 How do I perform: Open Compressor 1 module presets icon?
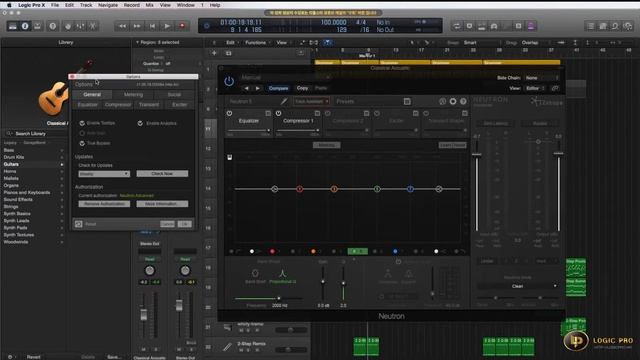pyautogui.click(x=317, y=113)
